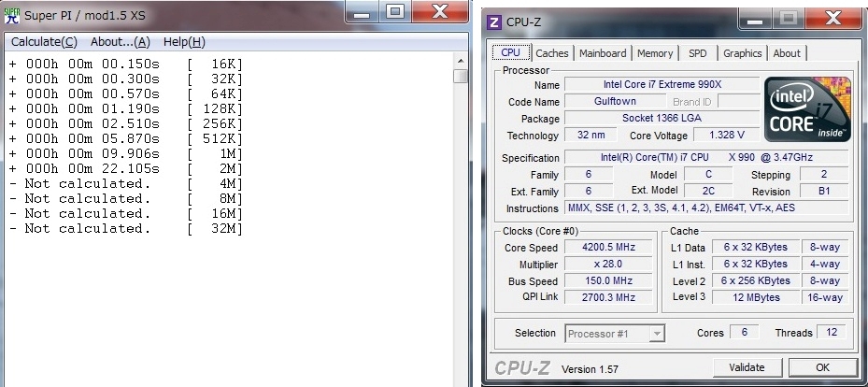Image resolution: width=868 pixels, height=387 pixels.
Task: Click the L1 Data value '6 x 32 KBytes'
Action: (x=755, y=248)
